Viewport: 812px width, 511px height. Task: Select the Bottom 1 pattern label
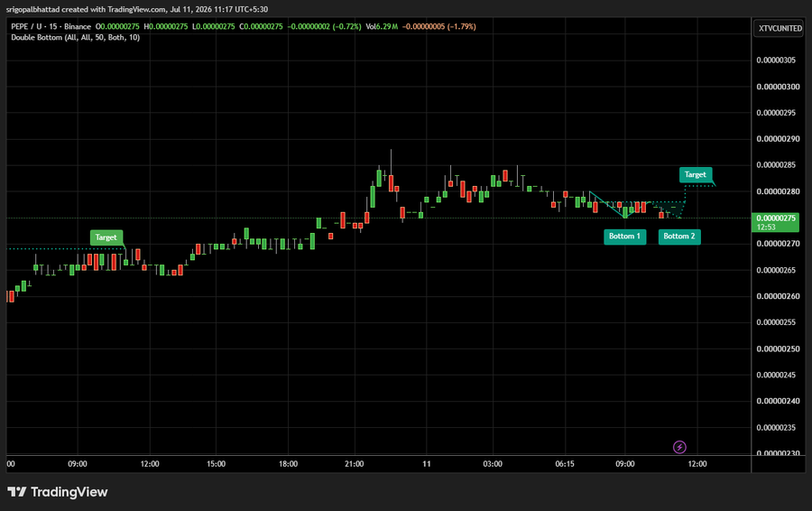pos(624,237)
